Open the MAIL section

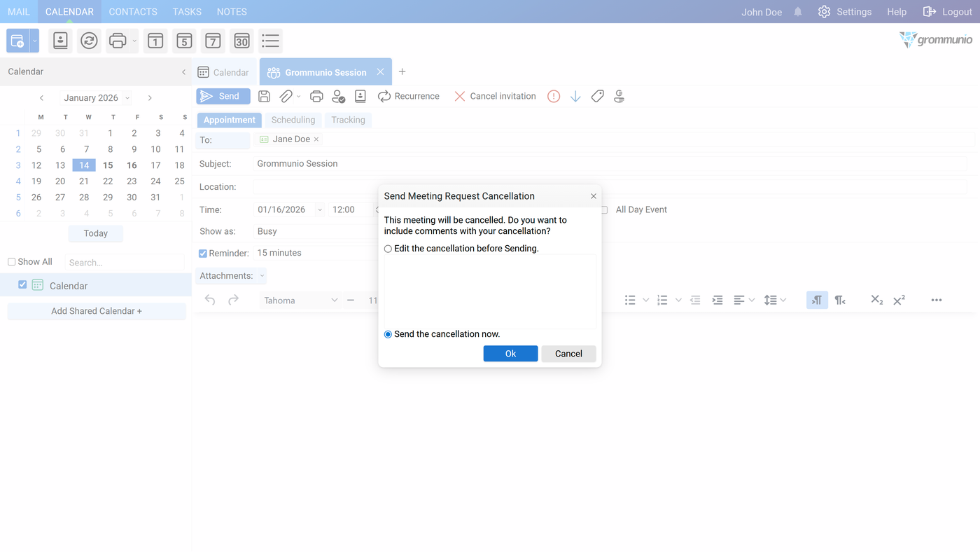click(x=19, y=12)
